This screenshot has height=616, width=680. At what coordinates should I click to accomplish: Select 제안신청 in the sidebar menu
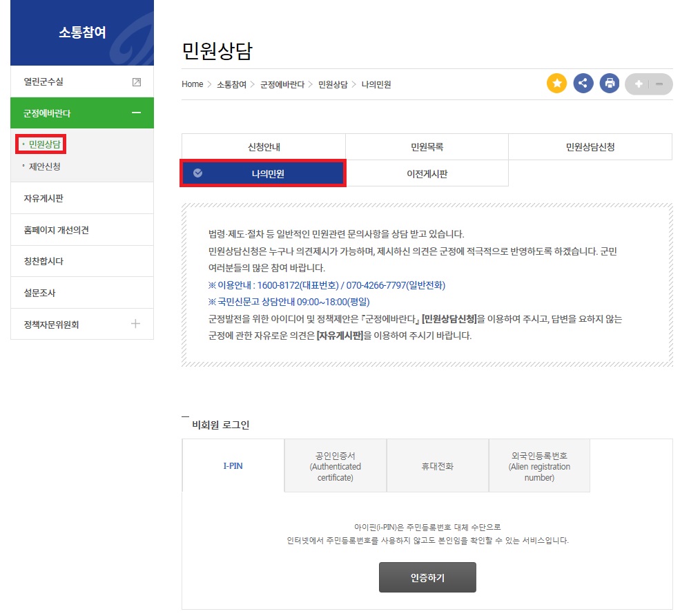point(43,166)
